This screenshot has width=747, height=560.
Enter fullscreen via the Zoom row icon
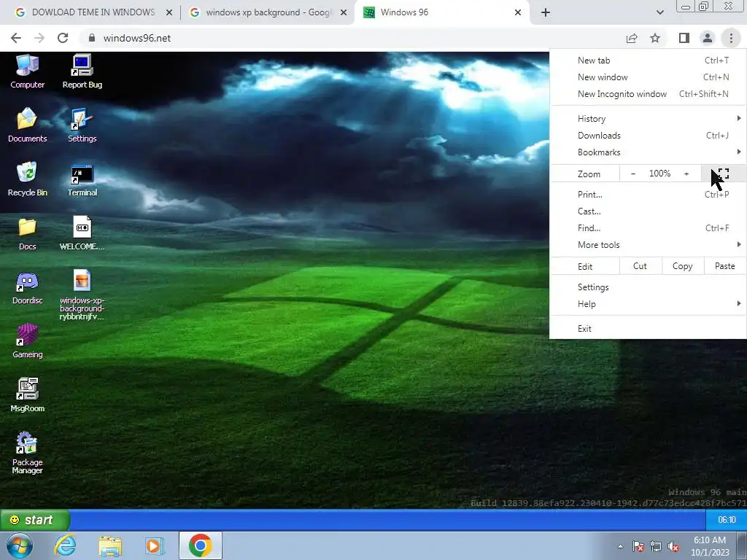pos(723,174)
